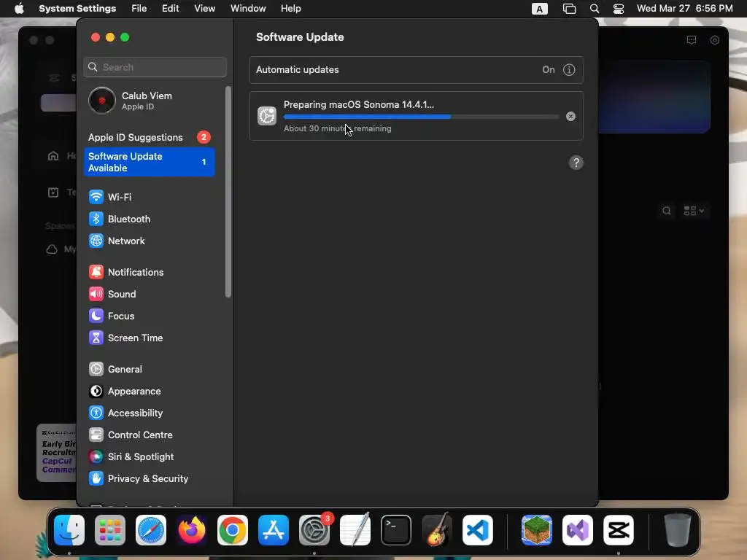This screenshot has width=747, height=560.
Task: Click the sidebar scrollbar
Action: coord(228,192)
